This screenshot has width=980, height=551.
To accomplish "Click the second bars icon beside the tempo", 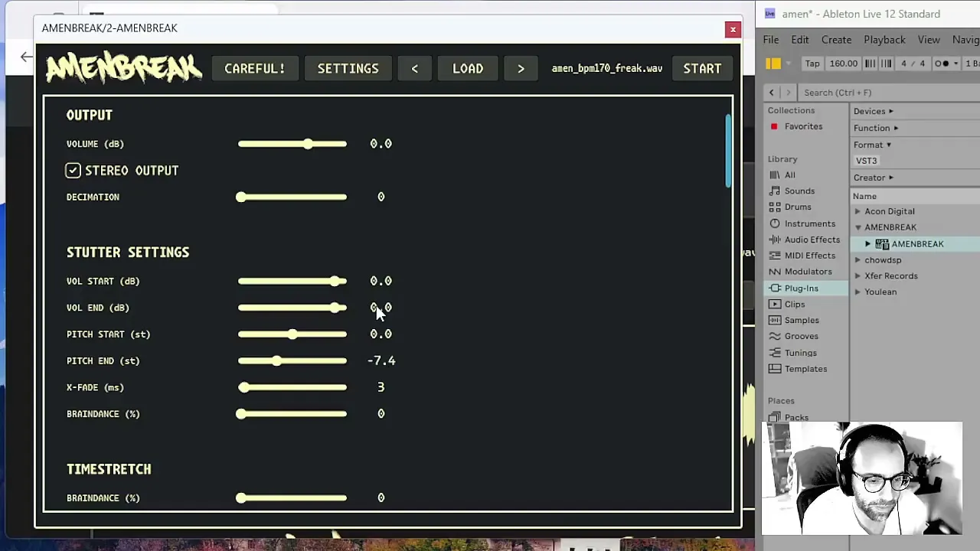I will 886,64.
